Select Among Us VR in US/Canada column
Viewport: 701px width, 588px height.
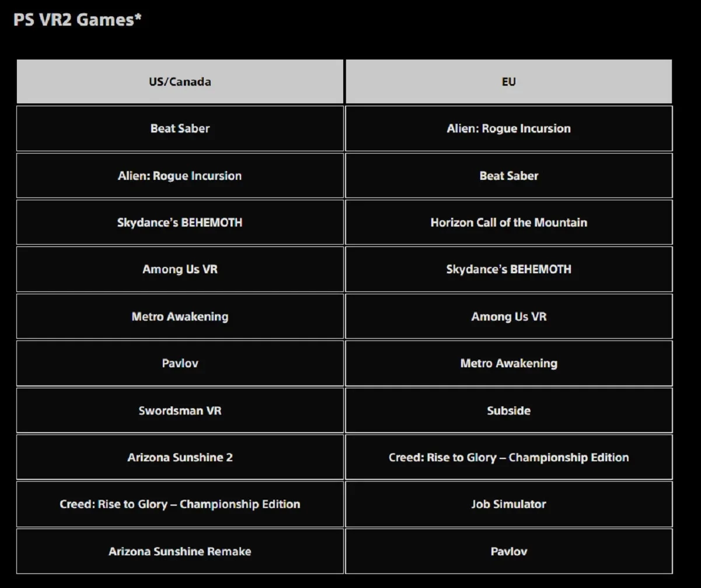coord(180,269)
